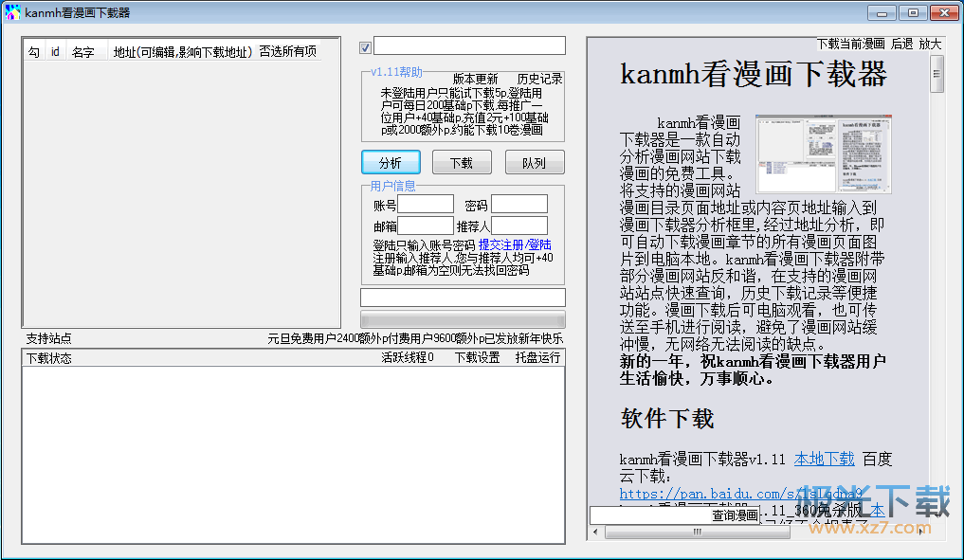Click the search comic input field

[650, 515]
